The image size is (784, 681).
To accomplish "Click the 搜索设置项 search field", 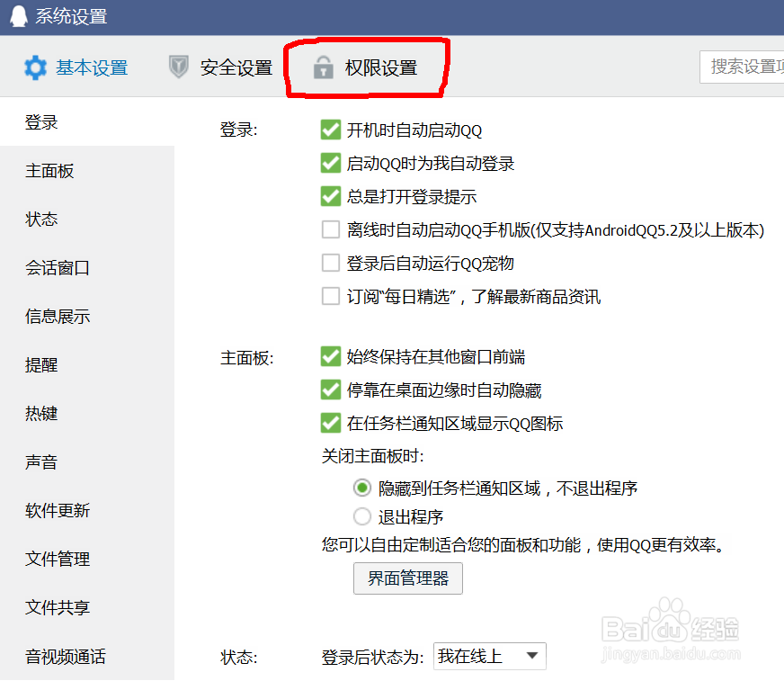I will pyautogui.click(x=742, y=67).
